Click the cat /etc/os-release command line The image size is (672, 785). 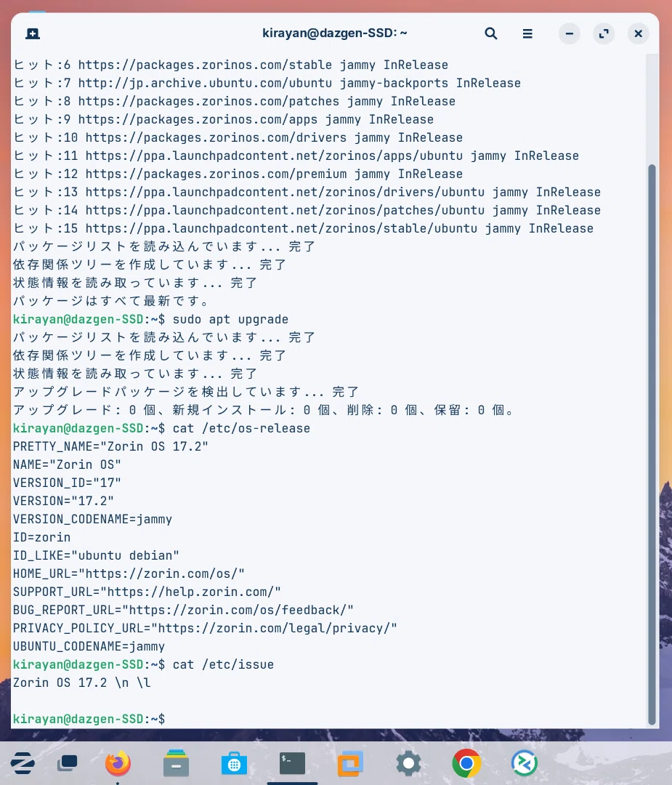click(x=161, y=428)
